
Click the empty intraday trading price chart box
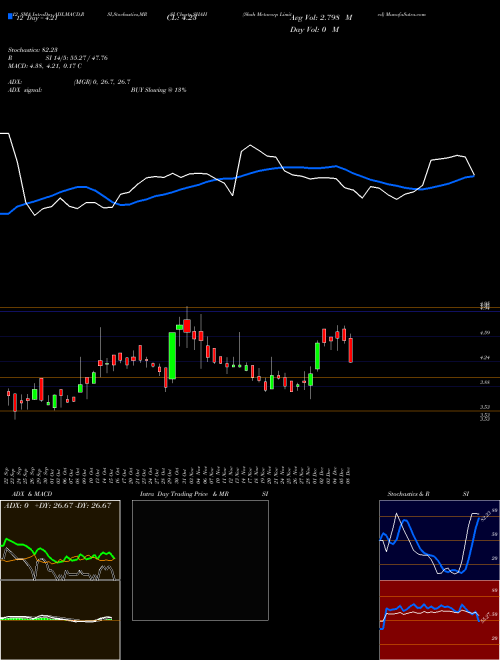click(x=200, y=560)
